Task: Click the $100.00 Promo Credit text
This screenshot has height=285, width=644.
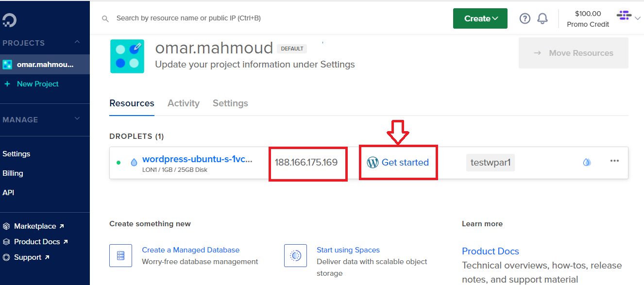Action: click(588, 19)
